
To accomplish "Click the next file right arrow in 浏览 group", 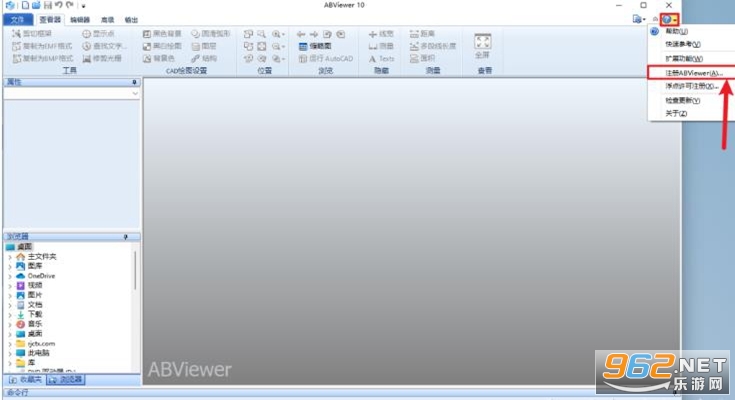I will (314, 34).
